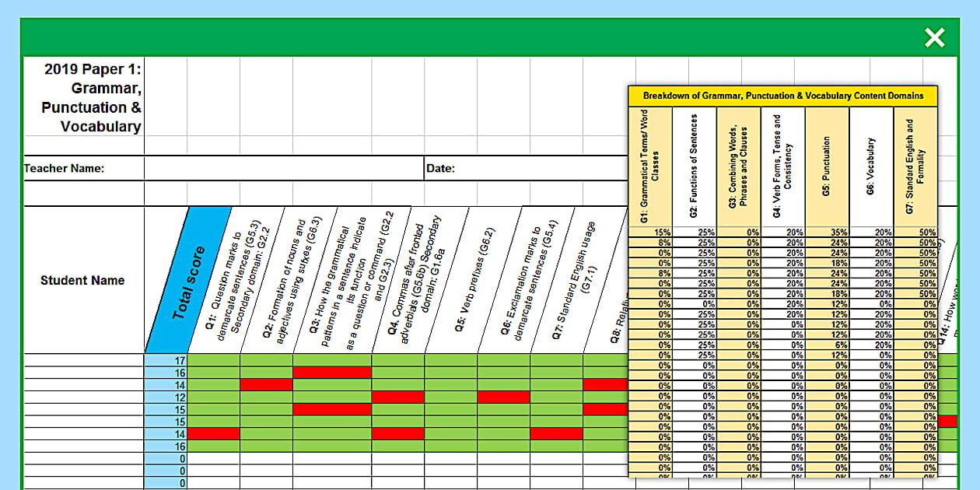Select the blue Total score column header

click(188, 282)
